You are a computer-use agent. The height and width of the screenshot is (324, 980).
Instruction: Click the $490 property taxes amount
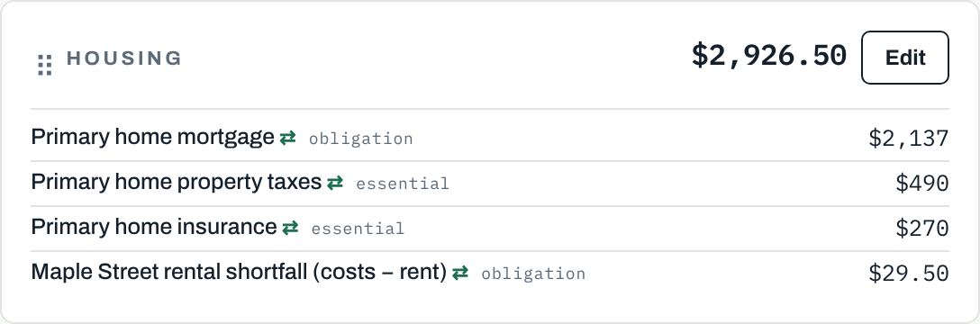(922, 183)
